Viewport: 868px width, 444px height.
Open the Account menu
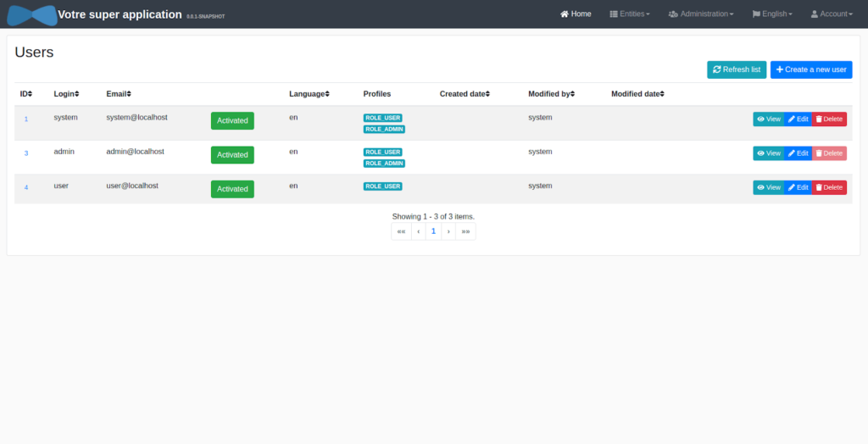coord(832,14)
